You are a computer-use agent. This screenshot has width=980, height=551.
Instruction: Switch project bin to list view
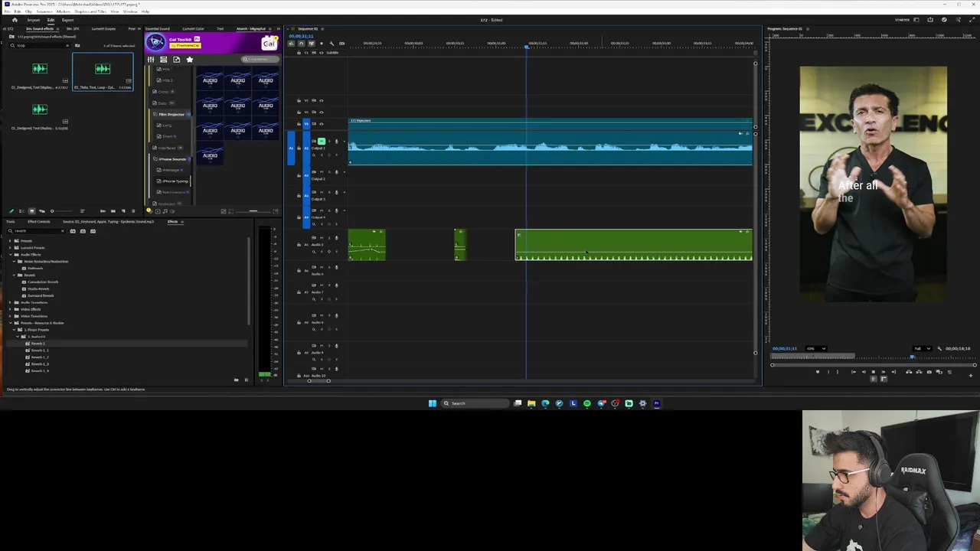21,211
